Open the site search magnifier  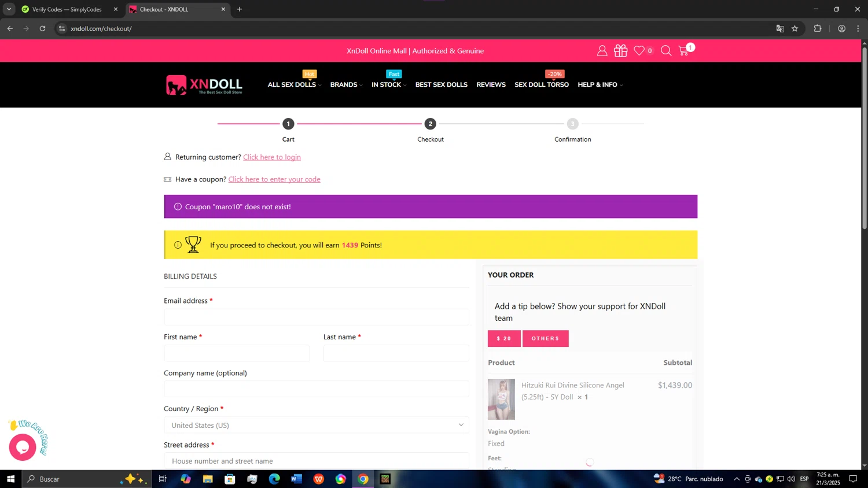click(666, 51)
